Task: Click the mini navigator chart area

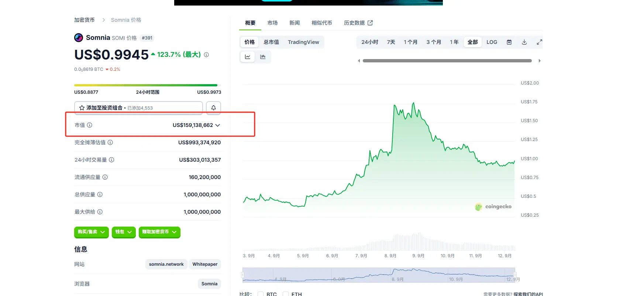Action: (x=379, y=275)
